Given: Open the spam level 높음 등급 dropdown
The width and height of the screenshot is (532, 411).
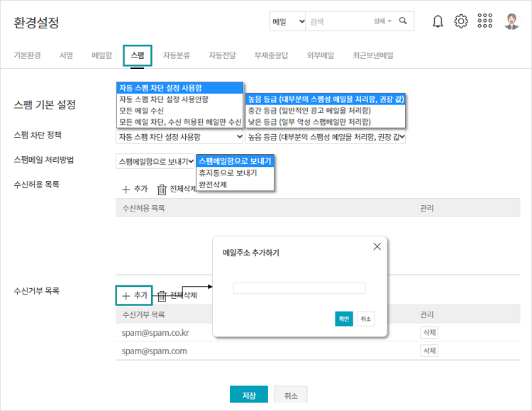Looking at the screenshot, I should coord(325,137).
